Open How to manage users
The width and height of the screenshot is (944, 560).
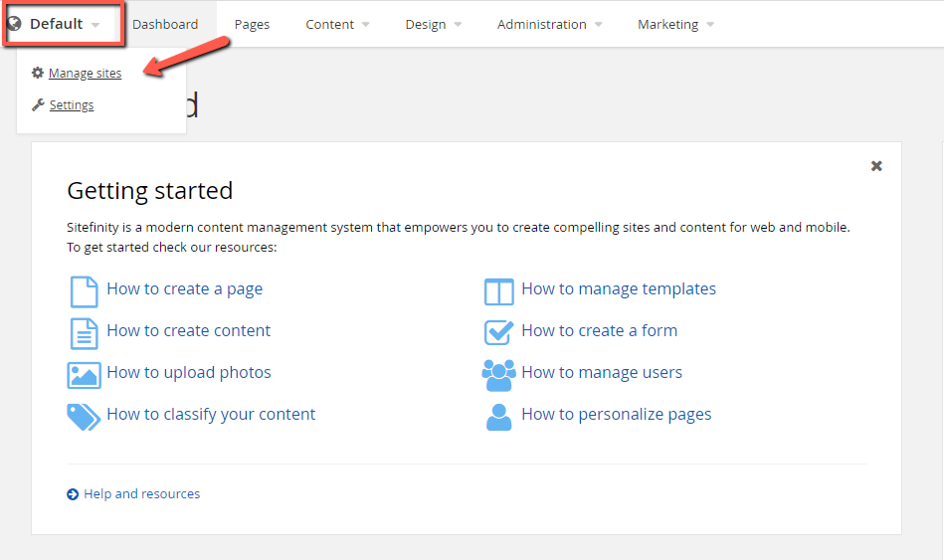(x=602, y=373)
